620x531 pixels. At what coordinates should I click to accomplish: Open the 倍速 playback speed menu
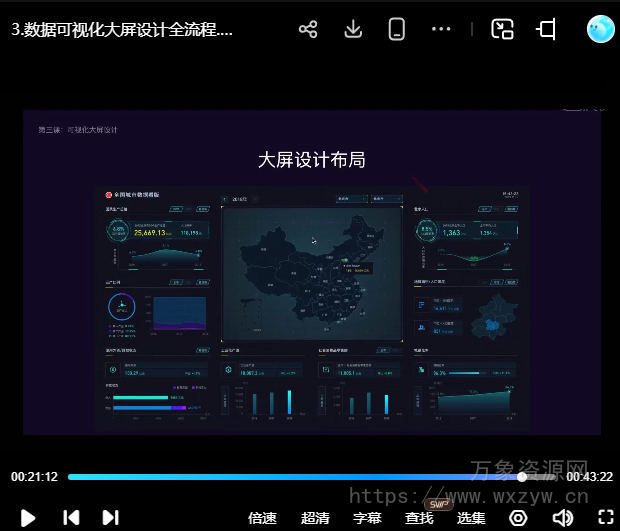pos(262,518)
